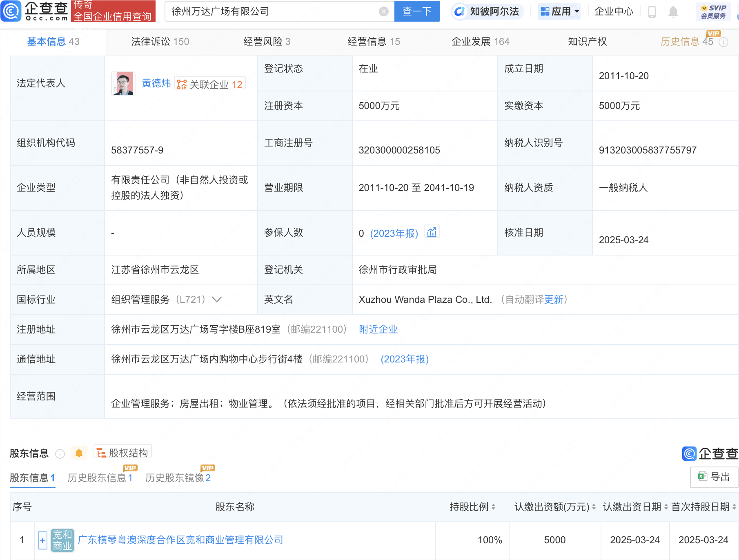Select the 历史股东信息 sub-tab
Image resolution: width=739 pixels, height=560 pixels.
(x=100, y=478)
